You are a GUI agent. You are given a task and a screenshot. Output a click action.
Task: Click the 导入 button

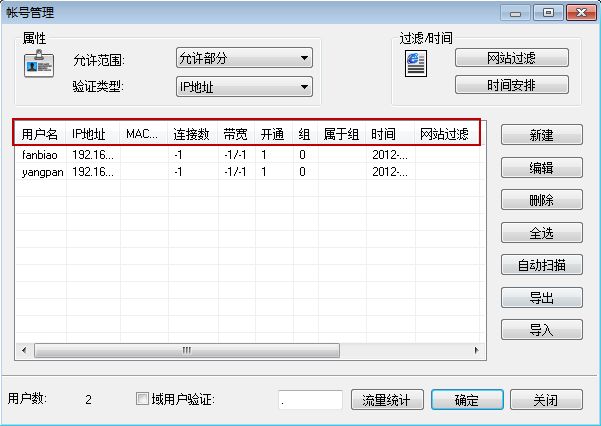(x=542, y=330)
